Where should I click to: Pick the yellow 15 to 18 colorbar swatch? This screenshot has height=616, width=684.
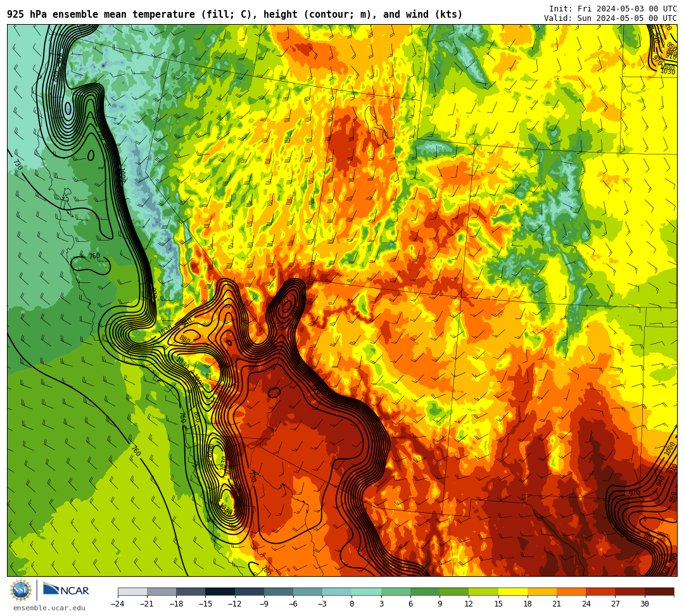tap(513, 591)
